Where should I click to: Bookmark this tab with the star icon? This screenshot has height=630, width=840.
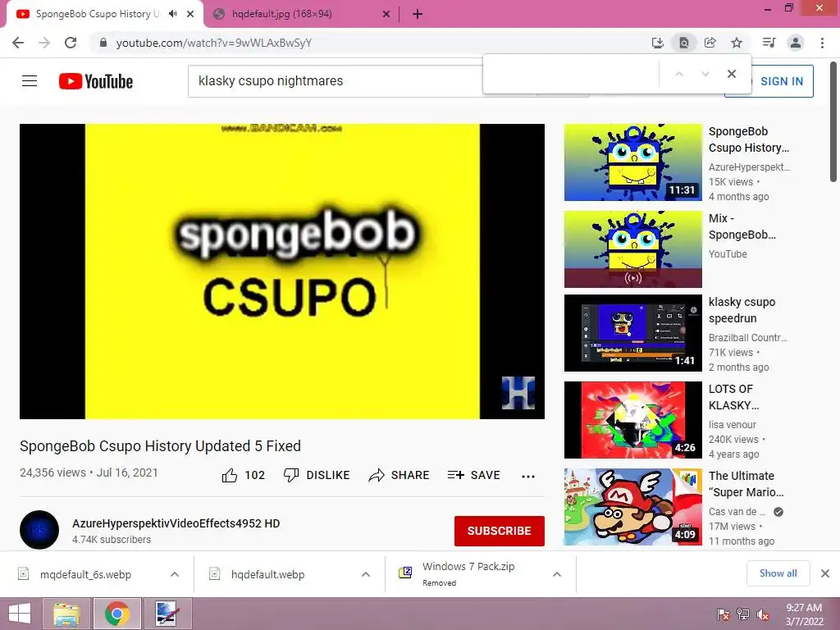[737, 43]
